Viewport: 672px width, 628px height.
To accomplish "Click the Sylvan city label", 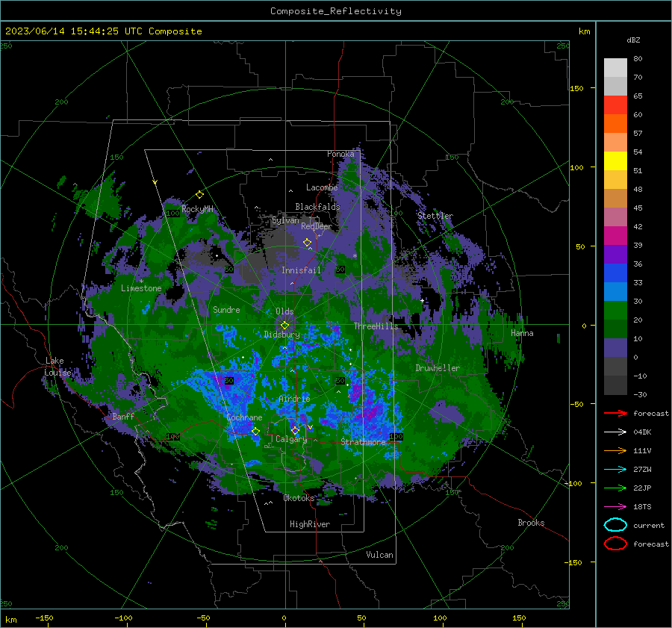I will click(285, 220).
